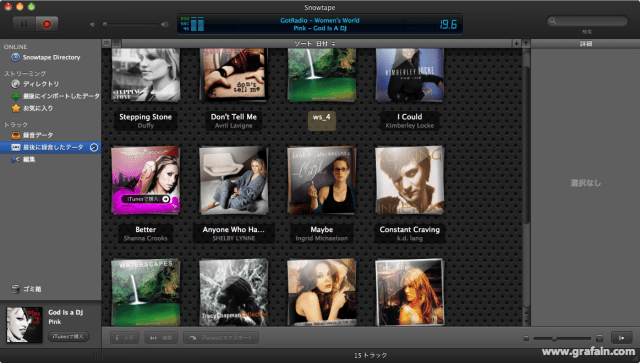The width and height of the screenshot is (640, 363).
Task: Click the search input field
Action: click(x=587, y=21)
